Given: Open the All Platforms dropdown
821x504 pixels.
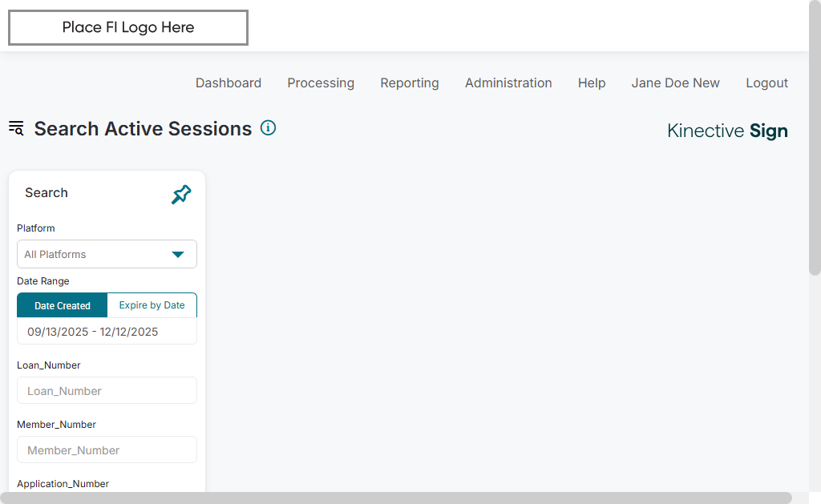Looking at the screenshot, I should click(x=96, y=254).
